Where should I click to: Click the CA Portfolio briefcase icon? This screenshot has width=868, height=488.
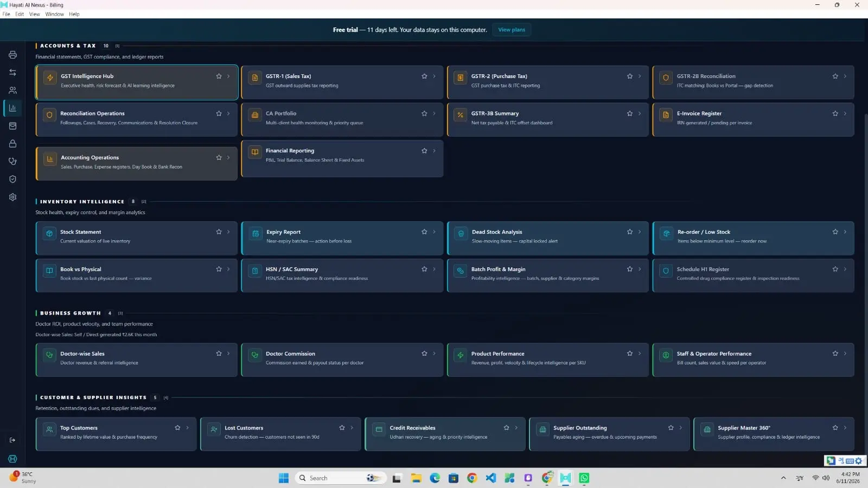pyautogui.click(x=255, y=115)
